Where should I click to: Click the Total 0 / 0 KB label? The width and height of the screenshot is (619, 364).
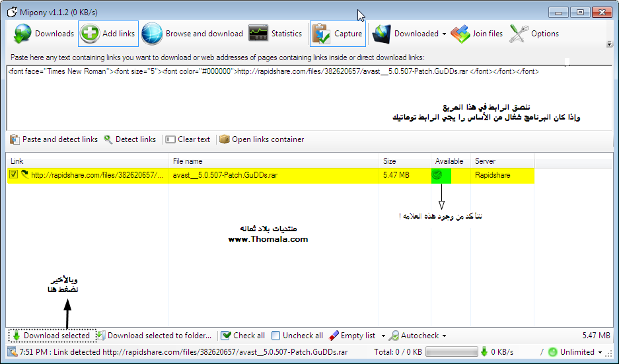[x=398, y=351]
